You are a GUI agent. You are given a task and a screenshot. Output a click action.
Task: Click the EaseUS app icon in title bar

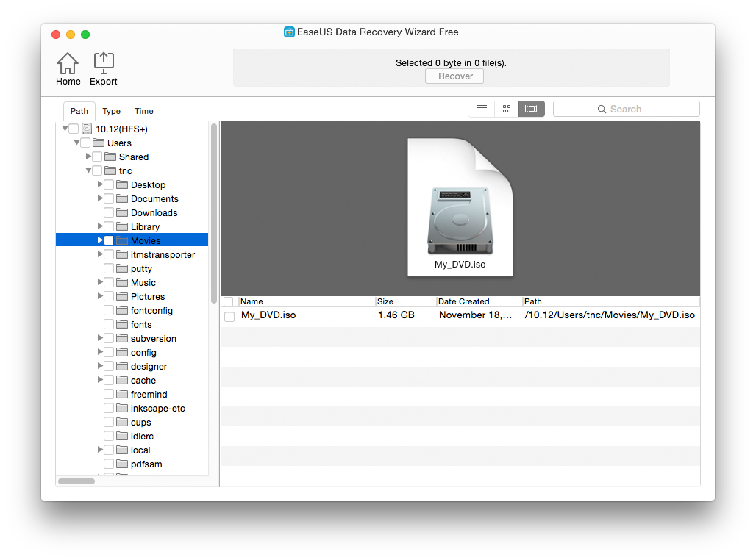tap(289, 32)
